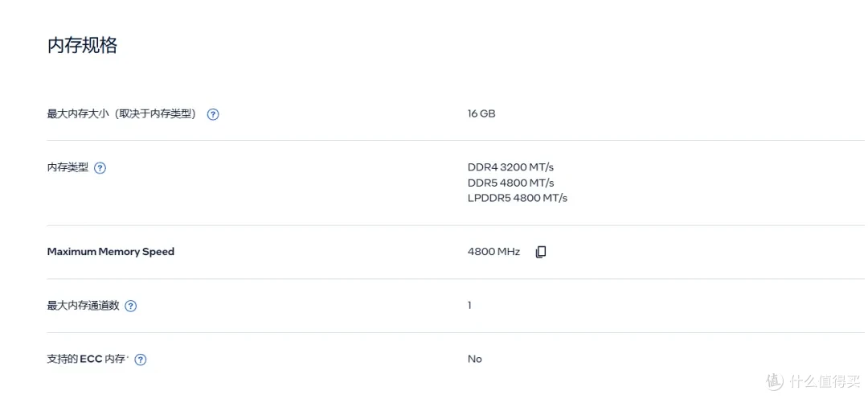Click the 什么值得买 watermark text
Screen dimensions: 868x399
click(x=825, y=381)
